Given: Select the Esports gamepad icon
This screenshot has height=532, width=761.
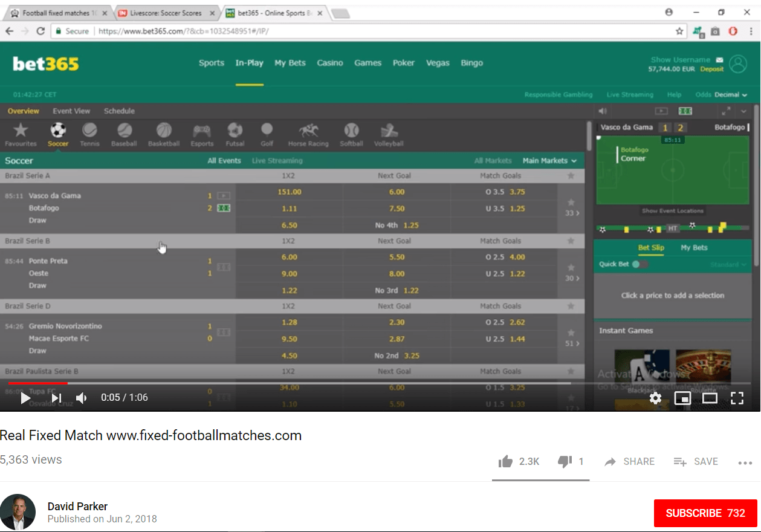Looking at the screenshot, I should click(x=202, y=134).
